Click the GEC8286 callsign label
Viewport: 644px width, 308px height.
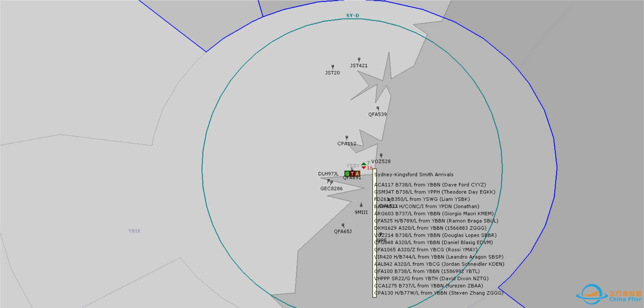coord(332,189)
